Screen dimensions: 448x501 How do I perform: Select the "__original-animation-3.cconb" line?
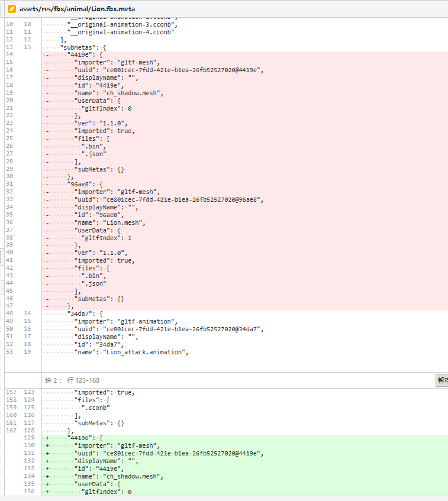click(x=122, y=24)
